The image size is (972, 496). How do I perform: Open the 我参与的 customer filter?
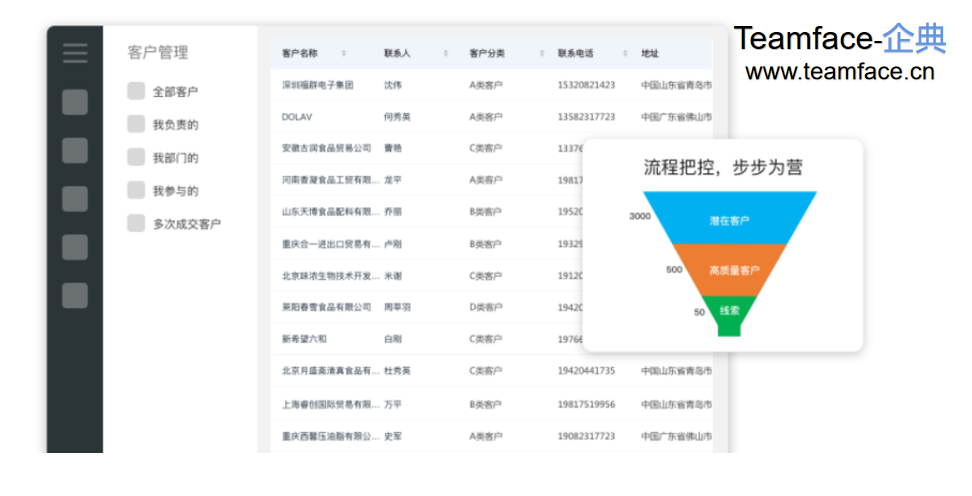pos(175,191)
